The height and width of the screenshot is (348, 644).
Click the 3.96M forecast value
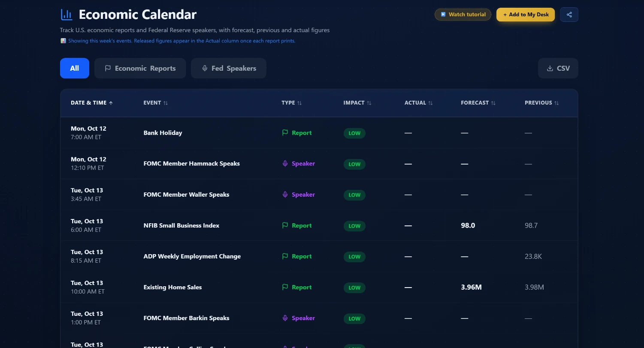click(x=471, y=287)
